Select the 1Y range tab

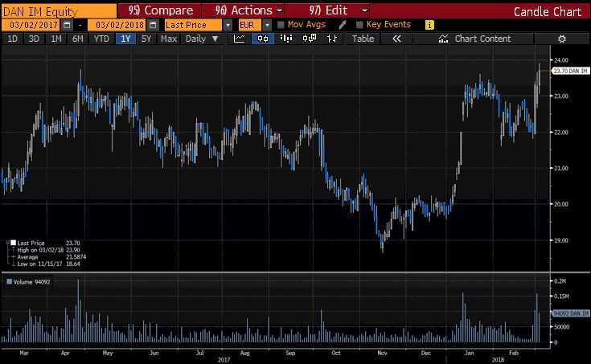125,39
